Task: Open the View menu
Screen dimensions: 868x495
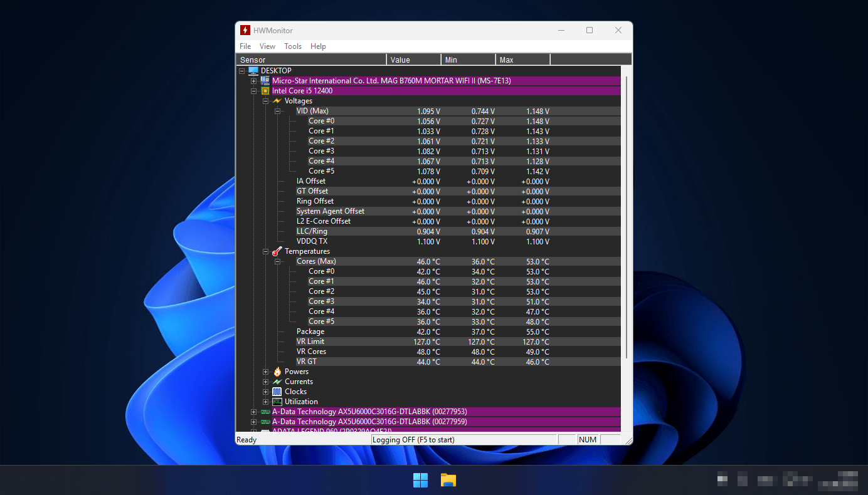Action: coord(267,46)
